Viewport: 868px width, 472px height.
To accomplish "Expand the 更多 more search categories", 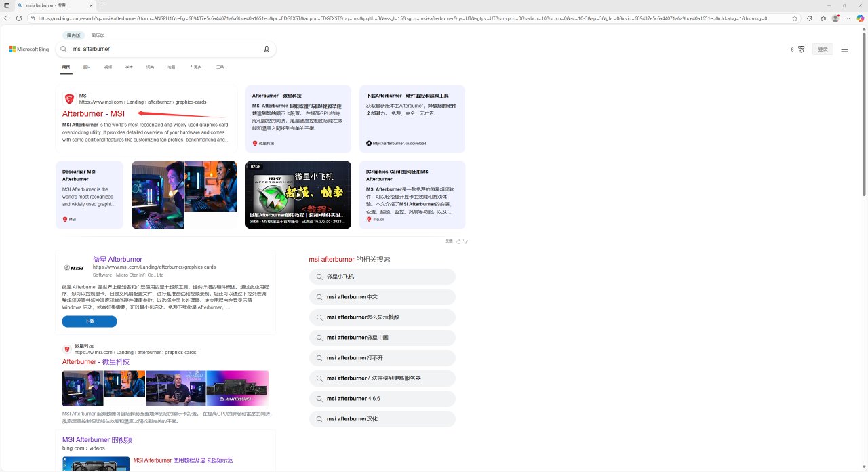I will pos(195,67).
